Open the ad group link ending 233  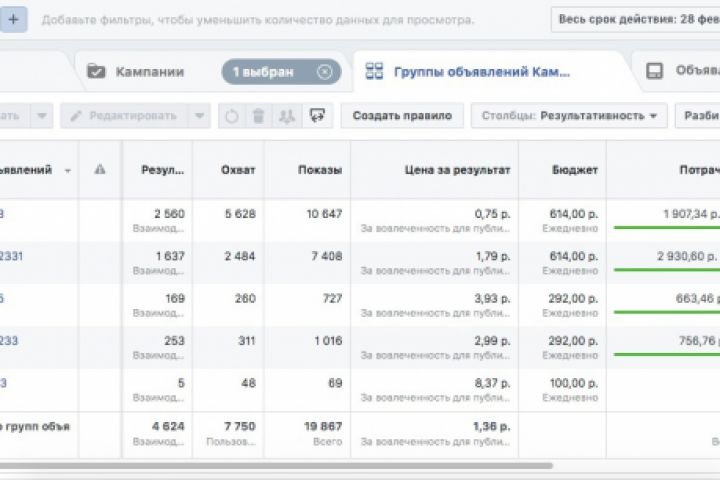(x=9, y=341)
